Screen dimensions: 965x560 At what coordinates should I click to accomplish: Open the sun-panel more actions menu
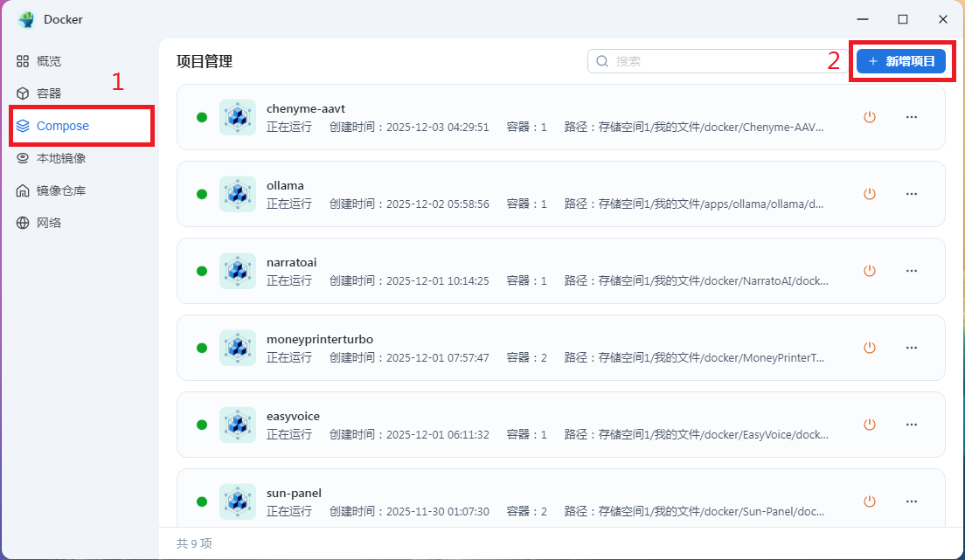912,501
